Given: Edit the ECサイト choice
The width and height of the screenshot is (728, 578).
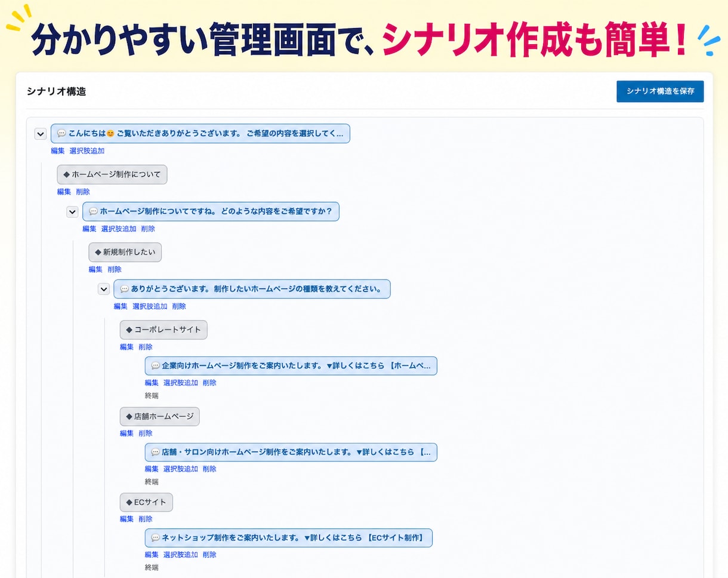Looking at the screenshot, I should point(127,519).
